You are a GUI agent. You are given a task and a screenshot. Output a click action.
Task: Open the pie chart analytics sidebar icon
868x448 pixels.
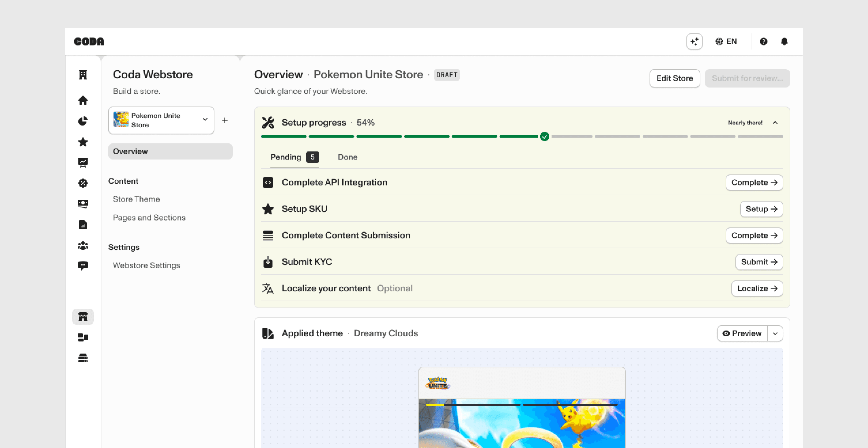pos(83,121)
